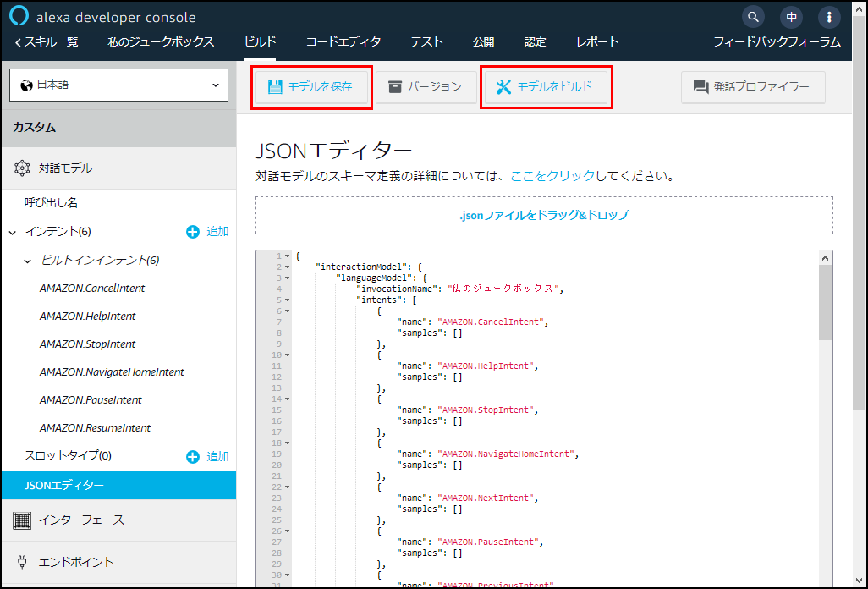Click the gear icon beside 対話モデル
868x589 pixels.
pos(22,168)
